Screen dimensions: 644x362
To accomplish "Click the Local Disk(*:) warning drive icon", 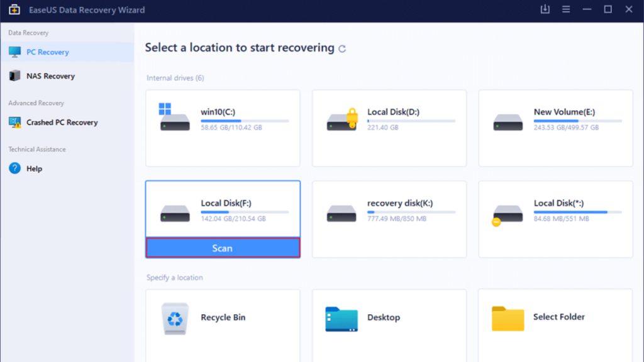I will 507,213.
